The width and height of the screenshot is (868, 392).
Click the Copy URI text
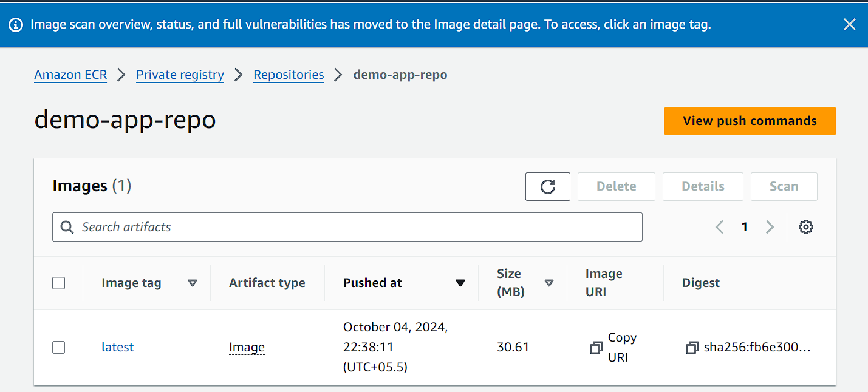point(622,347)
